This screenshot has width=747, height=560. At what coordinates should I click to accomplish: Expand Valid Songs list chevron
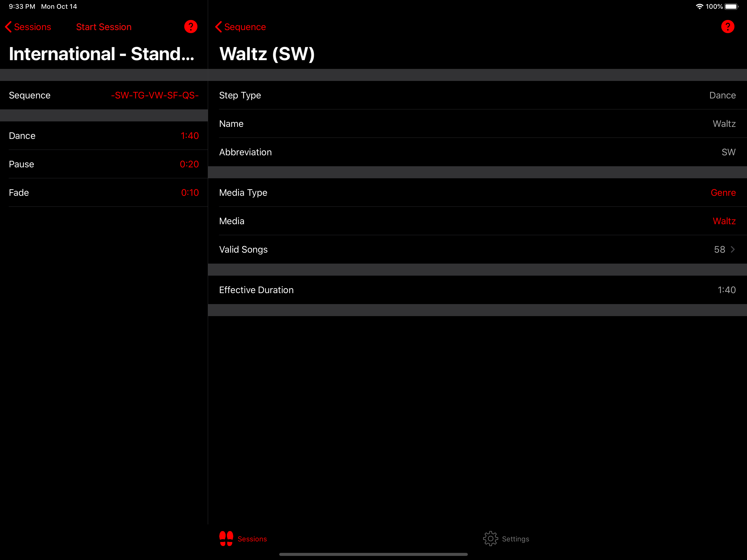[733, 249]
